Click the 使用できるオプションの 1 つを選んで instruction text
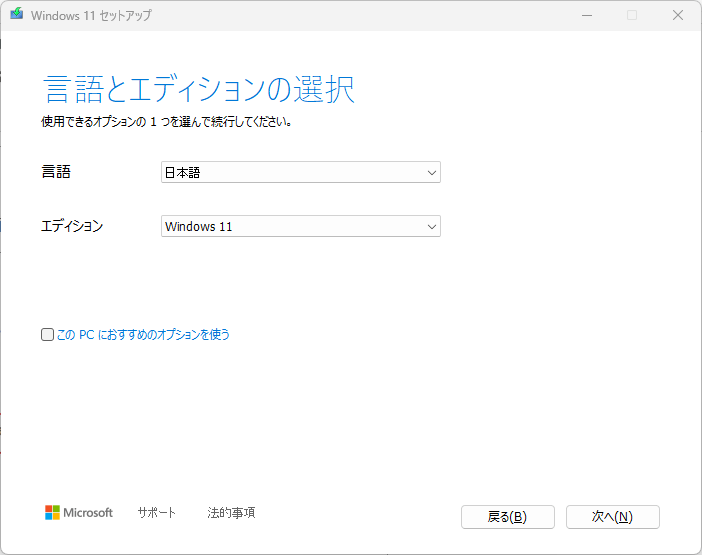The width and height of the screenshot is (702, 555). pyautogui.click(x=167, y=121)
